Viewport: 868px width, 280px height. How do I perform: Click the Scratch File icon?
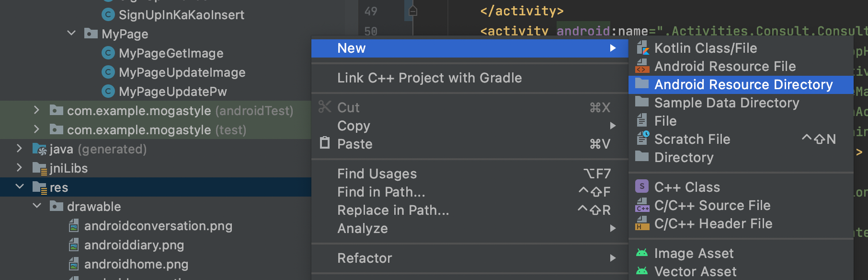point(642,139)
